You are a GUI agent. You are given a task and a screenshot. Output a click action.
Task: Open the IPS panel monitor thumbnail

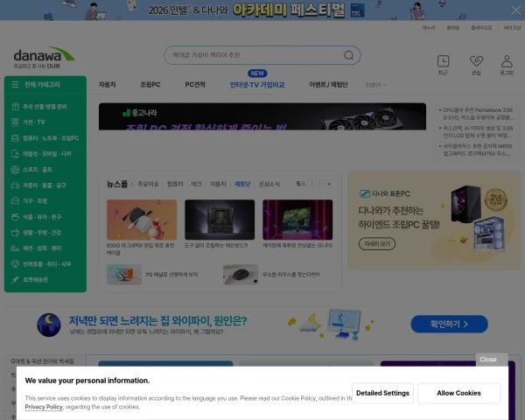click(x=124, y=275)
